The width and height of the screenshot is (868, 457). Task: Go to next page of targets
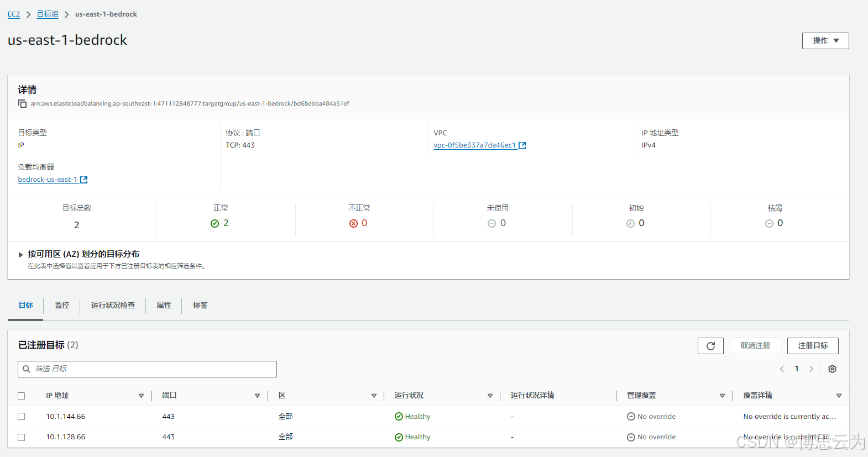click(811, 369)
